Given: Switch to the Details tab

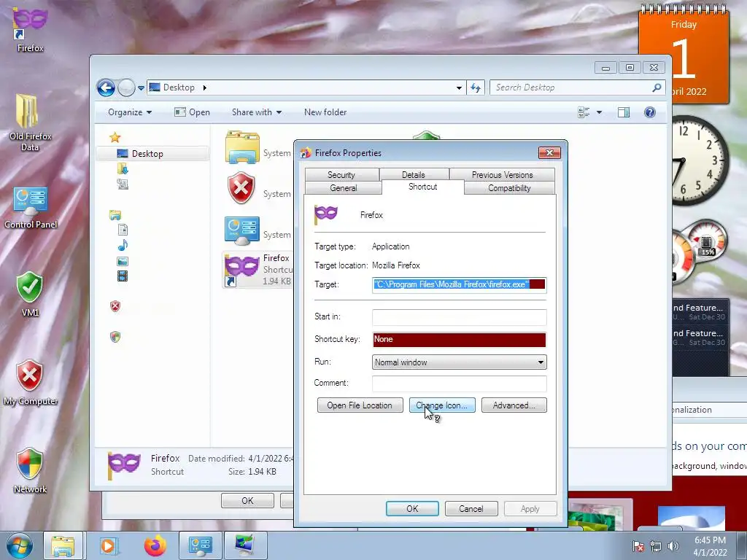Looking at the screenshot, I should 413,174.
